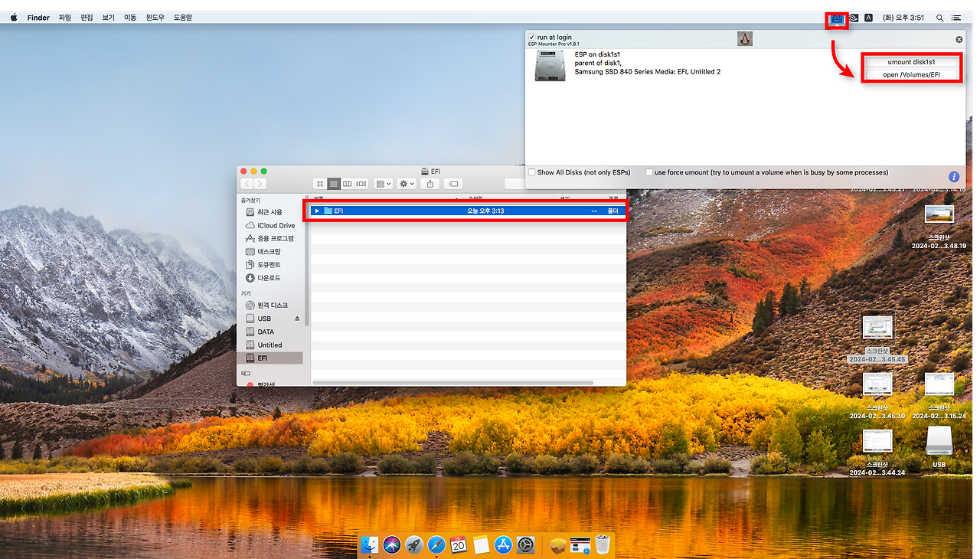Open System Preferences from the Dock
Image resolution: width=980 pixels, height=559 pixels.
click(525, 544)
